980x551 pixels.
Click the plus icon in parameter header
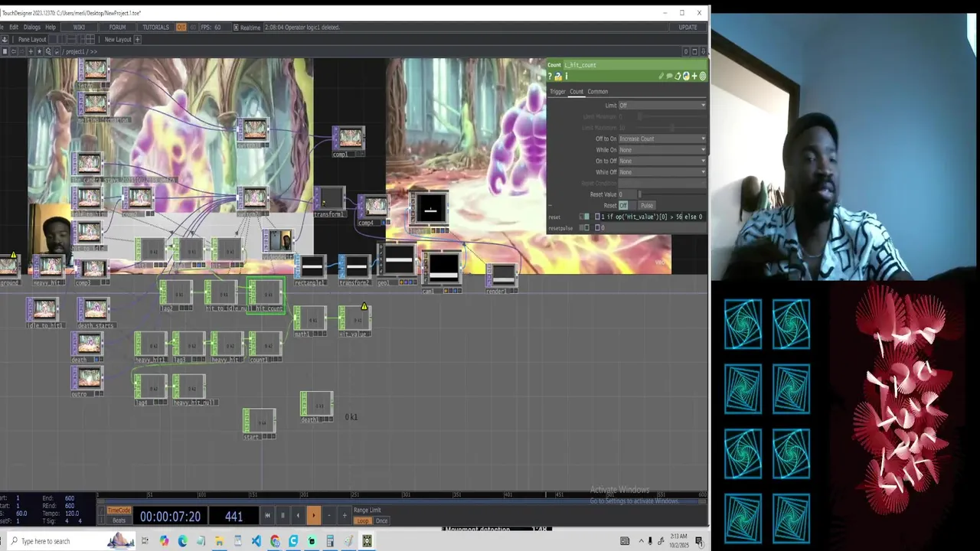[x=694, y=76]
